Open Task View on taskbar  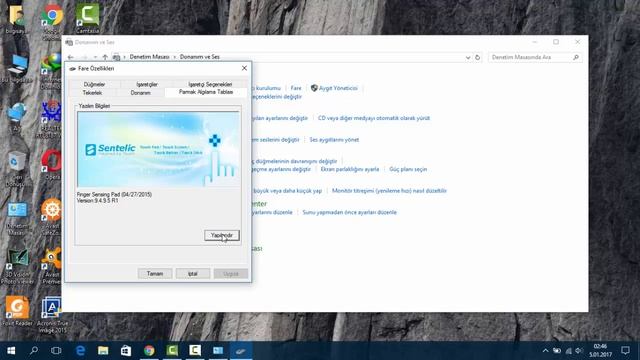pos(56,351)
